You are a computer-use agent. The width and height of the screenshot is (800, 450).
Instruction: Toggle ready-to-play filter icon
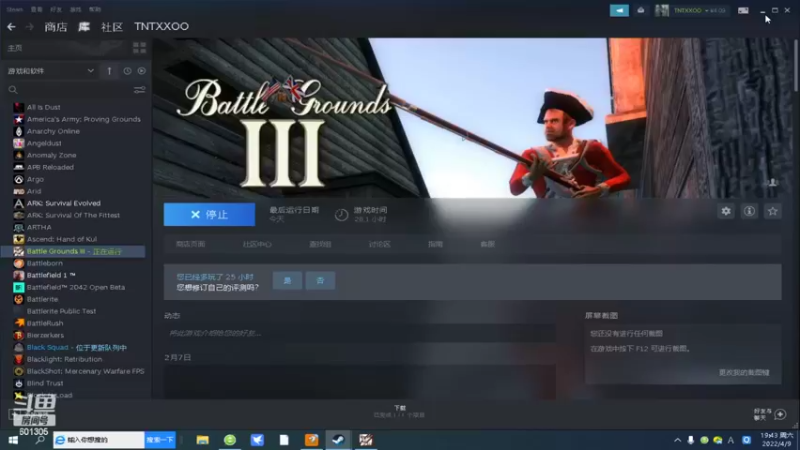click(x=141, y=71)
